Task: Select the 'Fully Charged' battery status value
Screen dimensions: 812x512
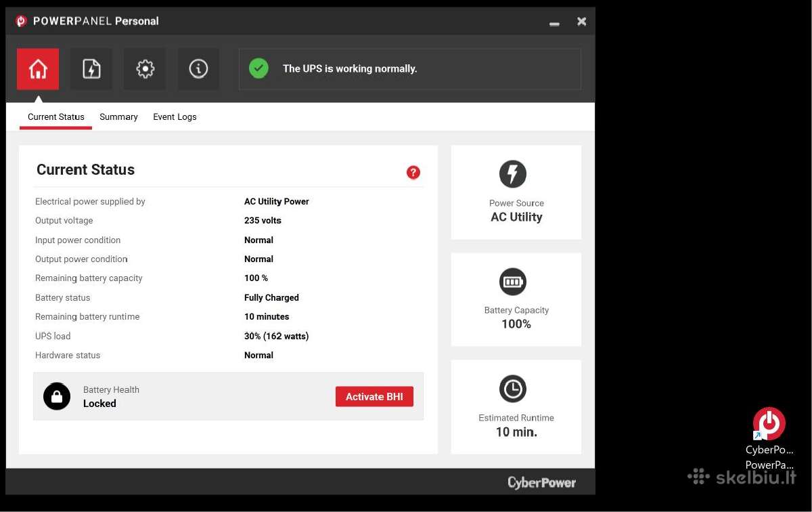Action: 271,298
